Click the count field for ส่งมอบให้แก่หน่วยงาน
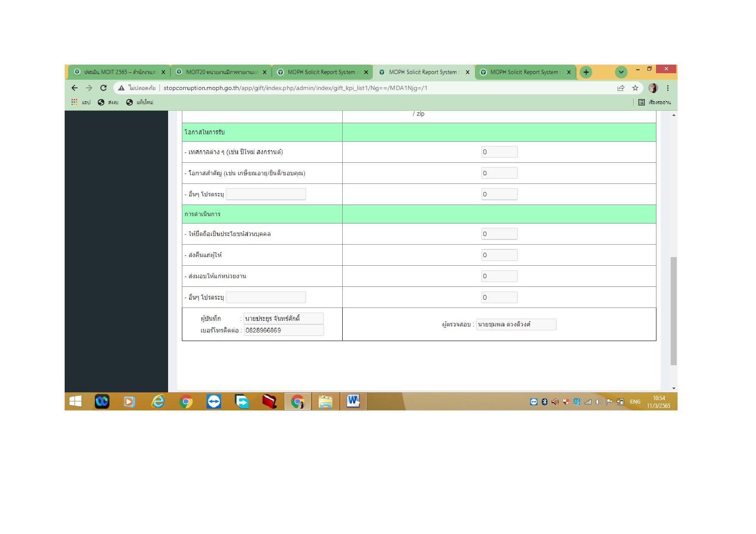 click(x=499, y=276)
